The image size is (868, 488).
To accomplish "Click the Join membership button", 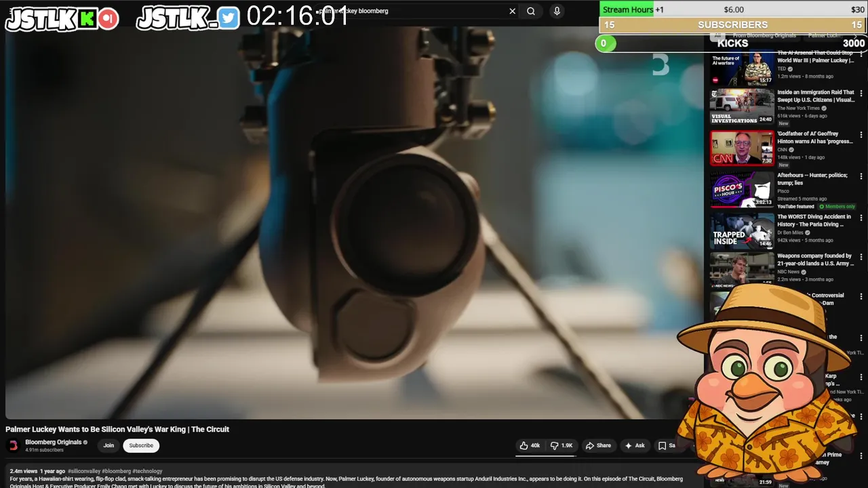I will tap(108, 445).
